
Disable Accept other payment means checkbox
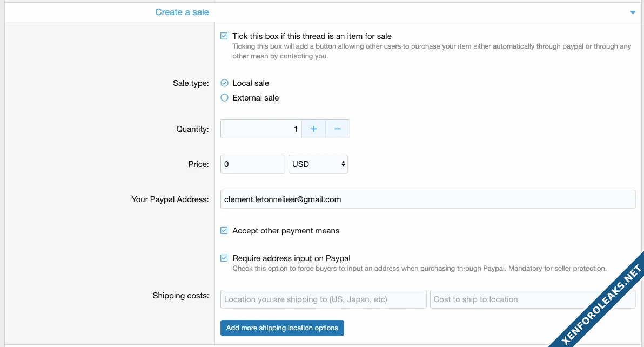tap(224, 231)
